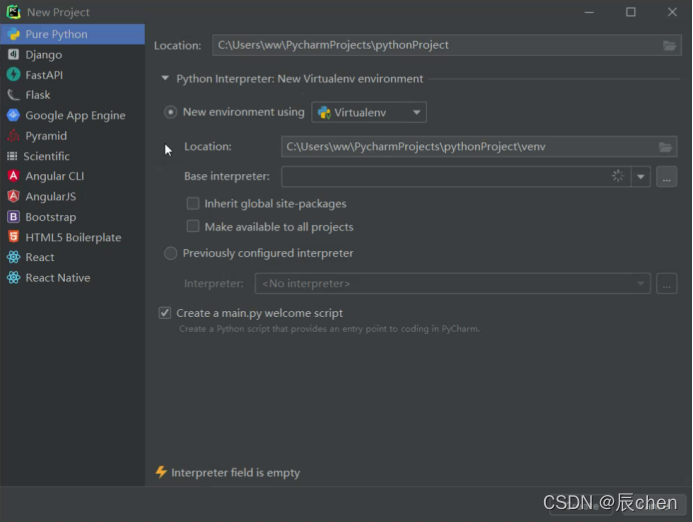This screenshot has width=693, height=522.
Task: Click the Angular CLI icon
Action: pyautogui.click(x=13, y=176)
